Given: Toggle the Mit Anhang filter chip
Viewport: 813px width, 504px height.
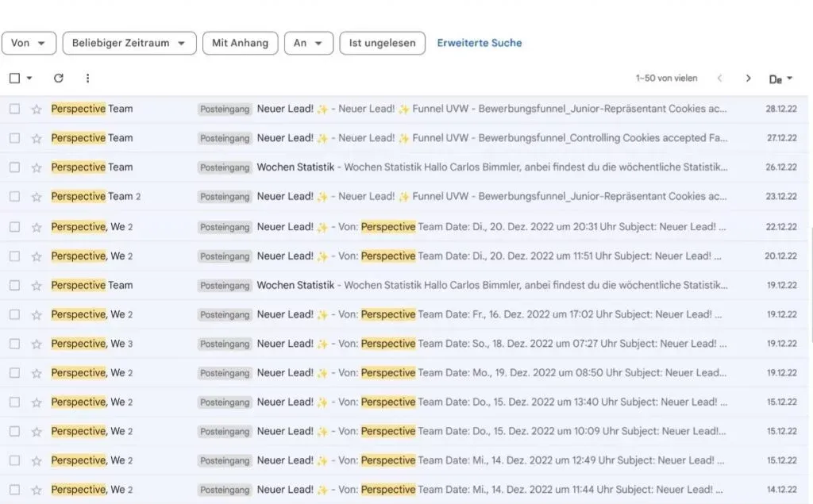Looking at the screenshot, I should click(240, 43).
